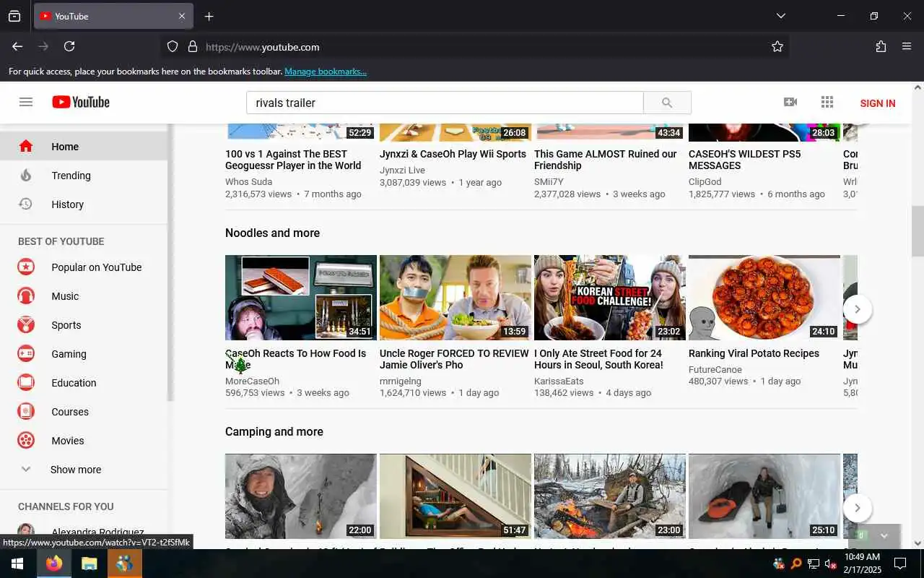Click the sidebar scrollbar
Viewport: 924px width, 578px height.
170,262
